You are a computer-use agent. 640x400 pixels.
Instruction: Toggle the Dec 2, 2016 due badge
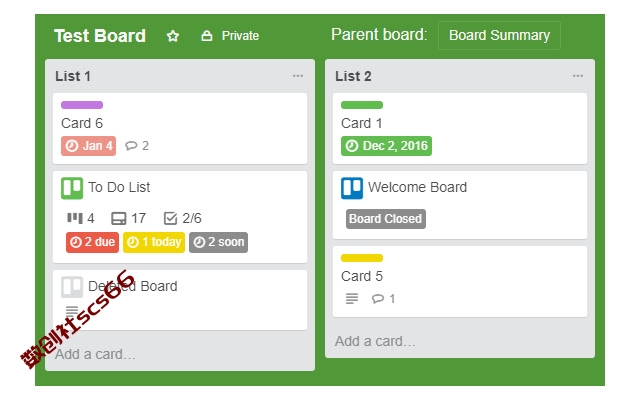coord(386,146)
